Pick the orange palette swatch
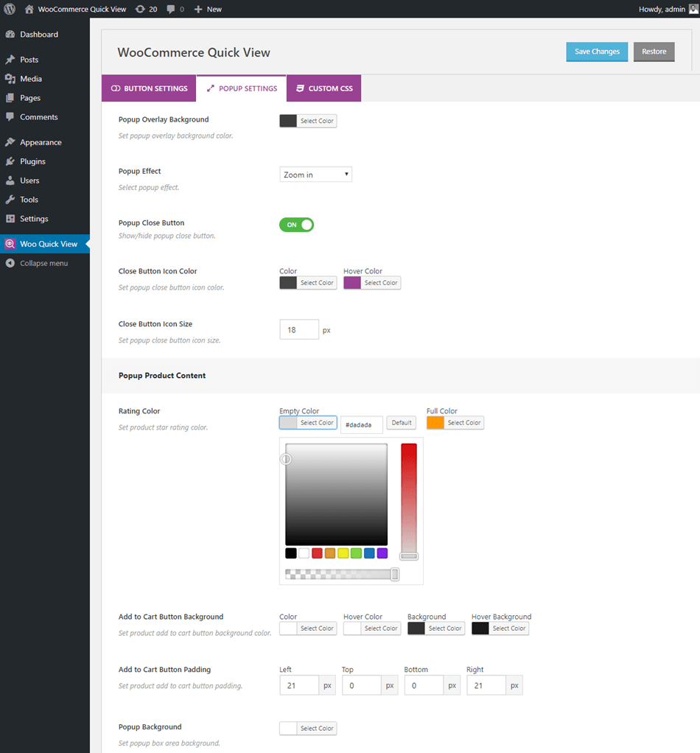The height and width of the screenshot is (753, 700). pyautogui.click(x=330, y=553)
